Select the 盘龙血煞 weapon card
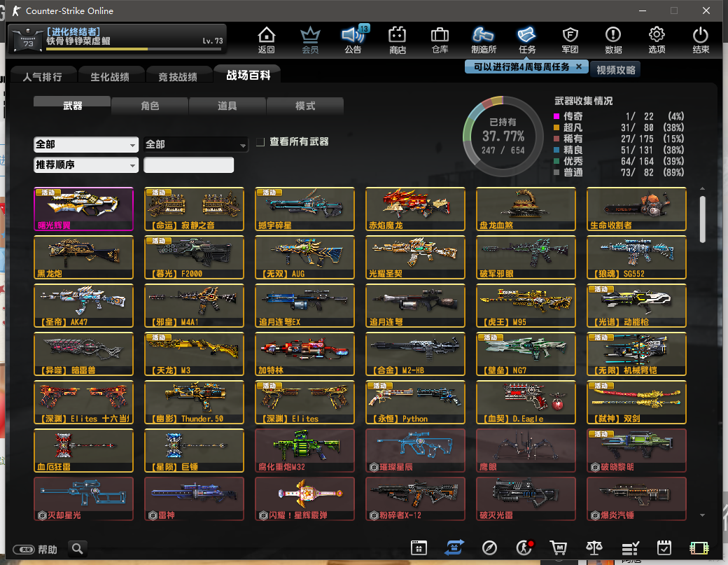 [x=526, y=209]
